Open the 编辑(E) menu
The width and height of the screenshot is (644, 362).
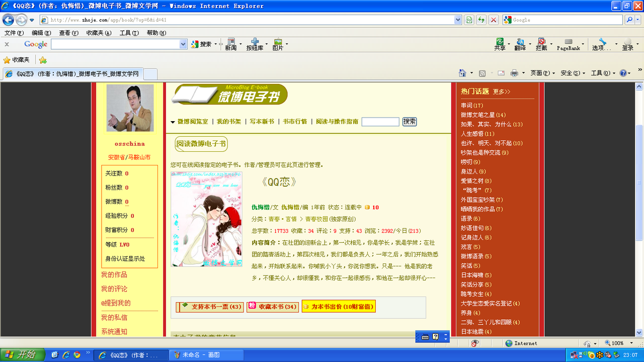[41, 33]
